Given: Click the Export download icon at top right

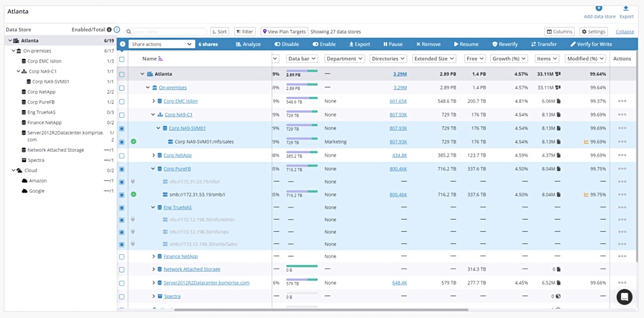Looking at the screenshot, I should coord(626,8).
